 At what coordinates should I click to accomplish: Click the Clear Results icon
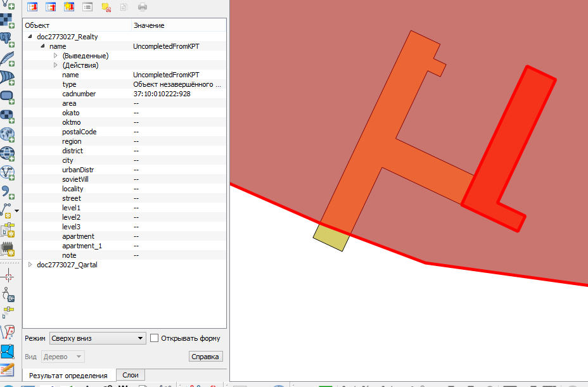[x=106, y=8]
